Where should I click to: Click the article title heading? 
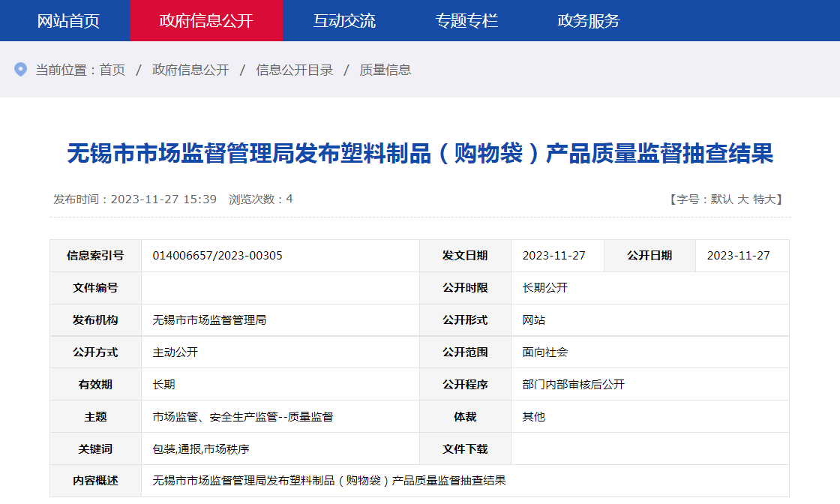click(420, 154)
